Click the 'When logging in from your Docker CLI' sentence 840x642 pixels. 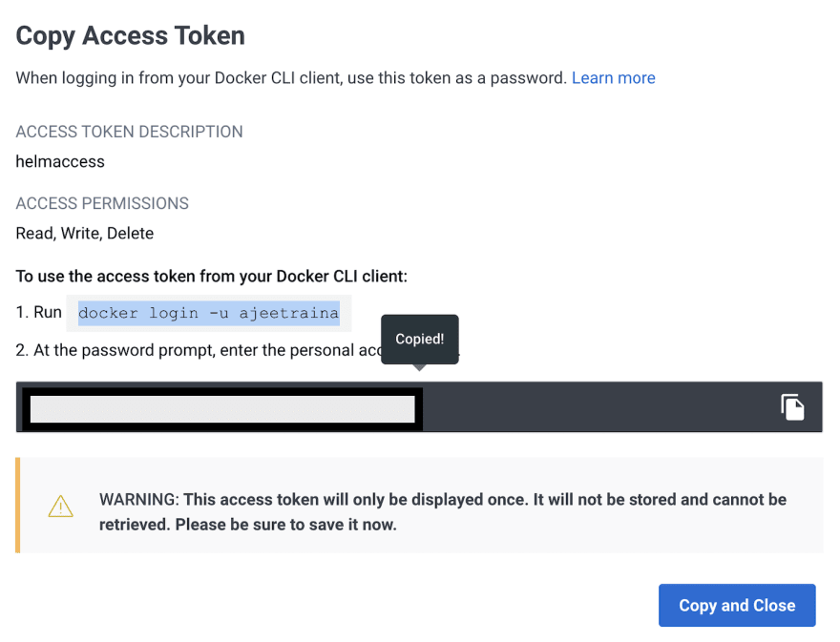click(x=291, y=78)
